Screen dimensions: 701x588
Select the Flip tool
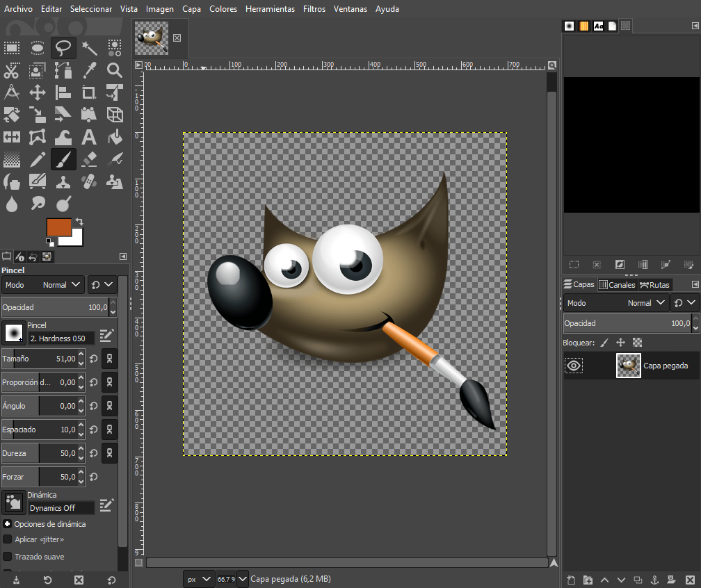tap(12, 137)
